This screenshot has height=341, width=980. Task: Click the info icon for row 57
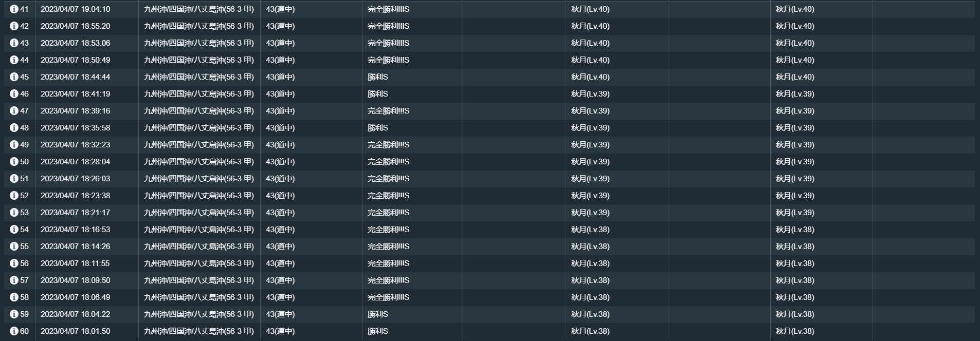(x=14, y=280)
